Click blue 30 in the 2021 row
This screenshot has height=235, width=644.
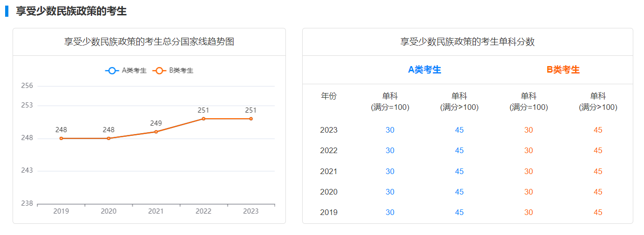[x=390, y=172]
